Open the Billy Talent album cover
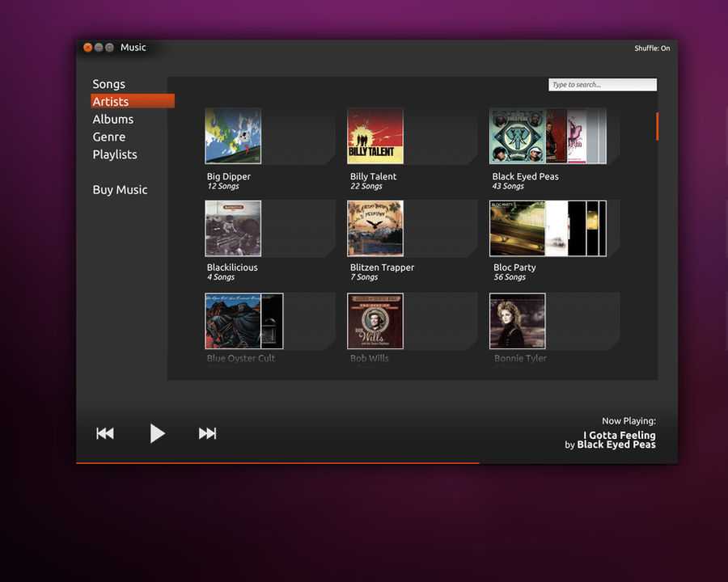 375,136
